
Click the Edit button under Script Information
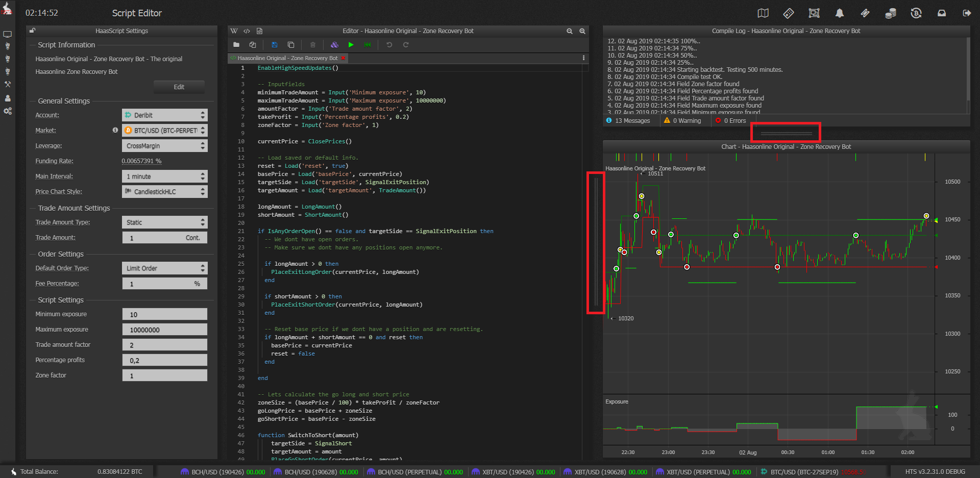point(179,87)
